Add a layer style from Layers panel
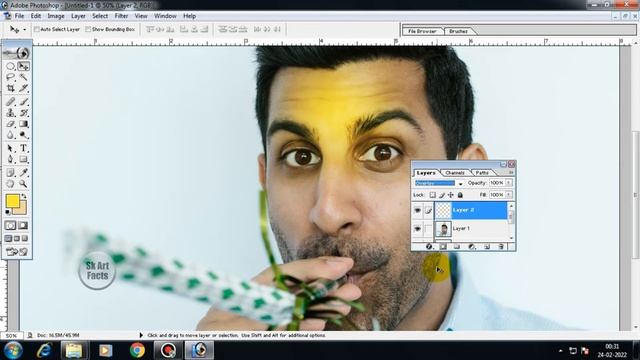This screenshot has width=640, height=360. [x=429, y=247]
